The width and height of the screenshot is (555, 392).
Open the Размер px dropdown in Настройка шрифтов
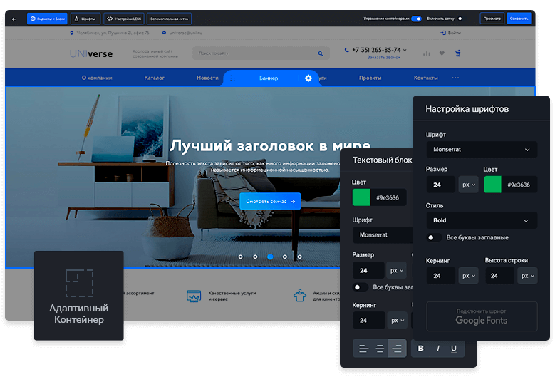click(x=469, y=185)
